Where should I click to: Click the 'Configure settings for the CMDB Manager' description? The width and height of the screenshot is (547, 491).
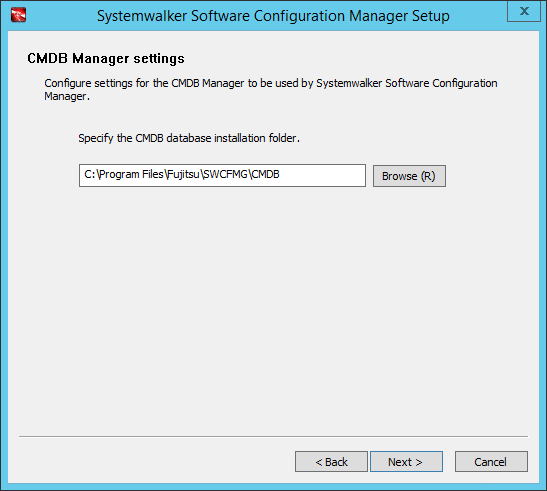coord(271,89)
